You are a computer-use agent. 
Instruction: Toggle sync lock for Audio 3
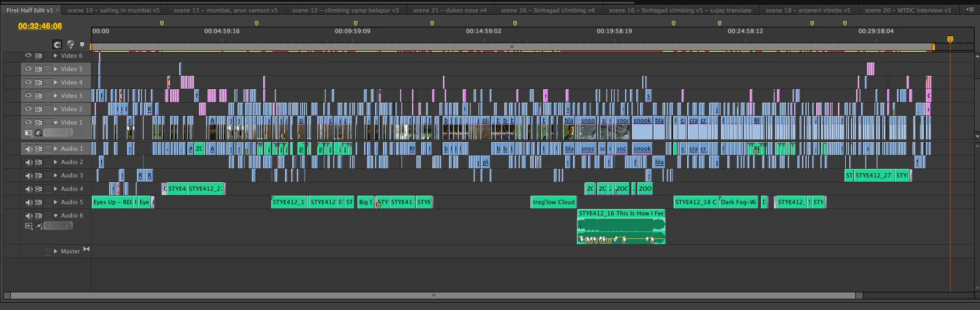(39, 175)
